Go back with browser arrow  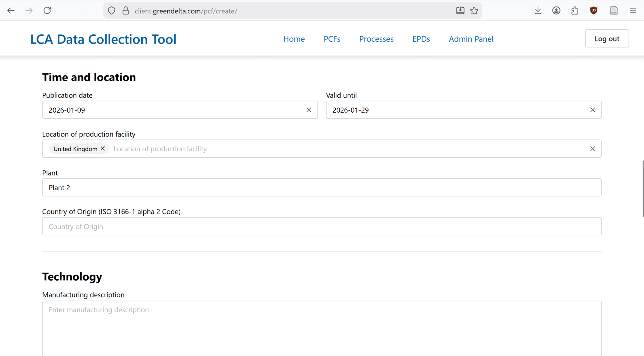[x=11, y=11]
